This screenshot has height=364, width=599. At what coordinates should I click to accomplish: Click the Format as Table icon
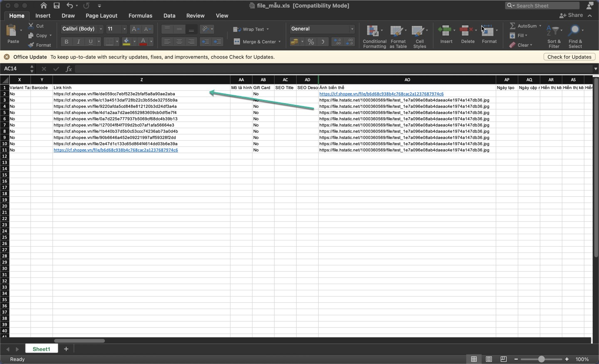(x=398, y=36)
